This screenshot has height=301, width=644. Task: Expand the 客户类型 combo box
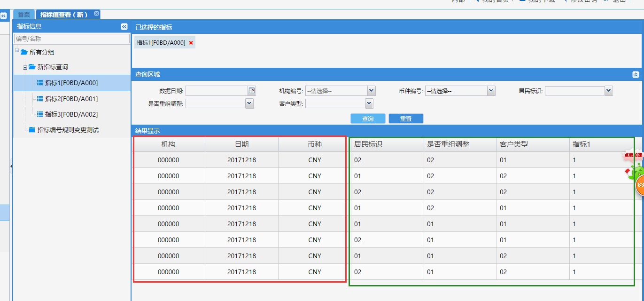pos(369,103)
